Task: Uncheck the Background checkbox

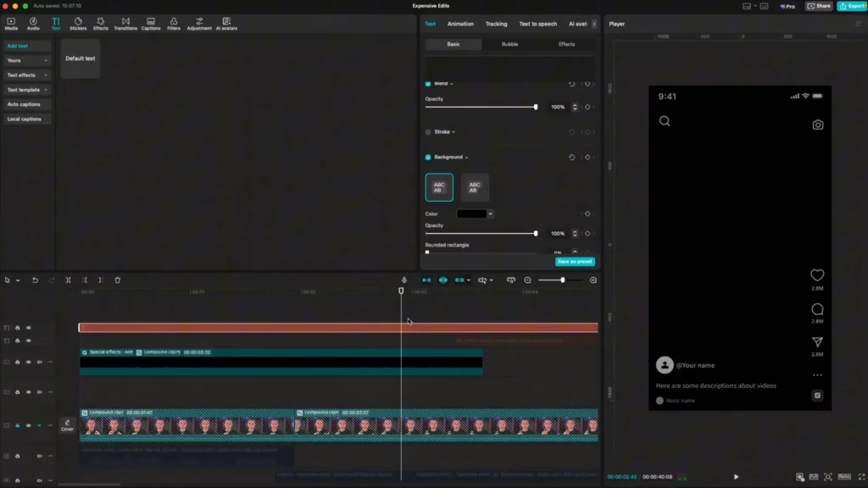Action: click(x=428, y=158)
